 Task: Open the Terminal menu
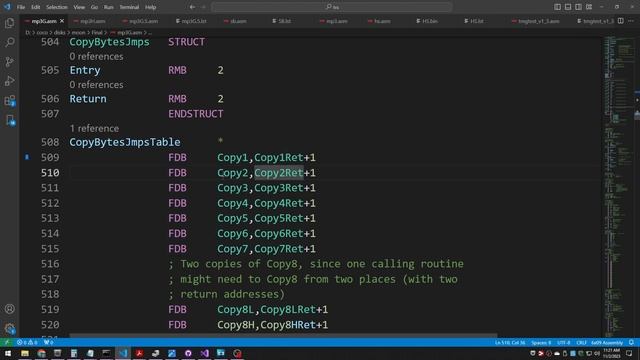tap(129, 7)
